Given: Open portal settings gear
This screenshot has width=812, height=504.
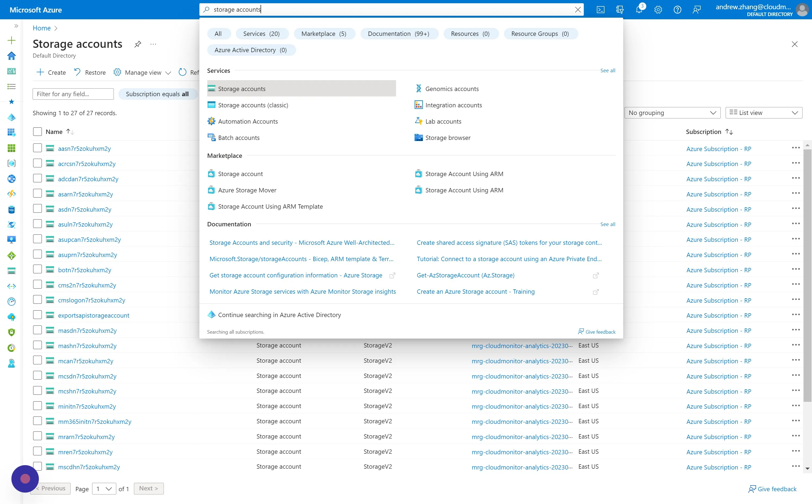Looking at the screenshot, I should (658, 10).
